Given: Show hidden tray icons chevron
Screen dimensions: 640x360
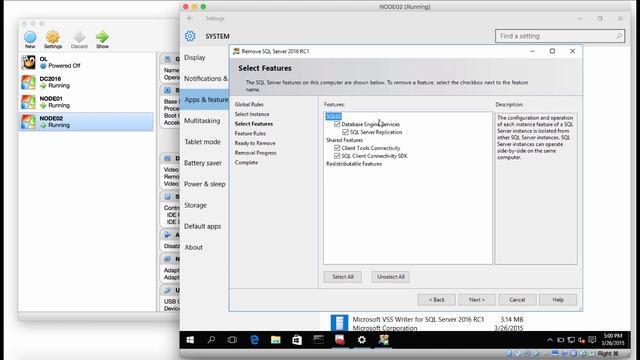Looking at the screenshot, I should 550,340.
